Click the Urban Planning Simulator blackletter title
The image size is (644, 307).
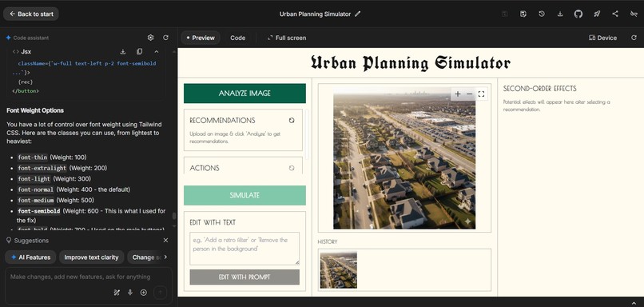coord(411,63)
